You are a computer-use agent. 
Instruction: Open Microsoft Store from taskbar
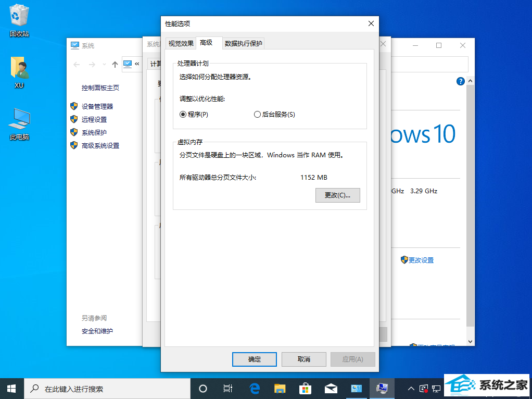tap(306, 389)
